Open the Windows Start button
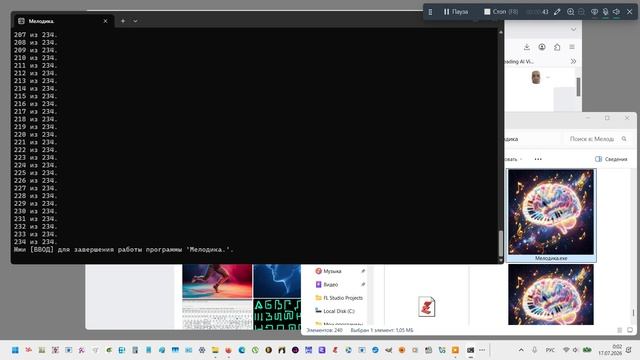The image size is (640, 360). 15,350
